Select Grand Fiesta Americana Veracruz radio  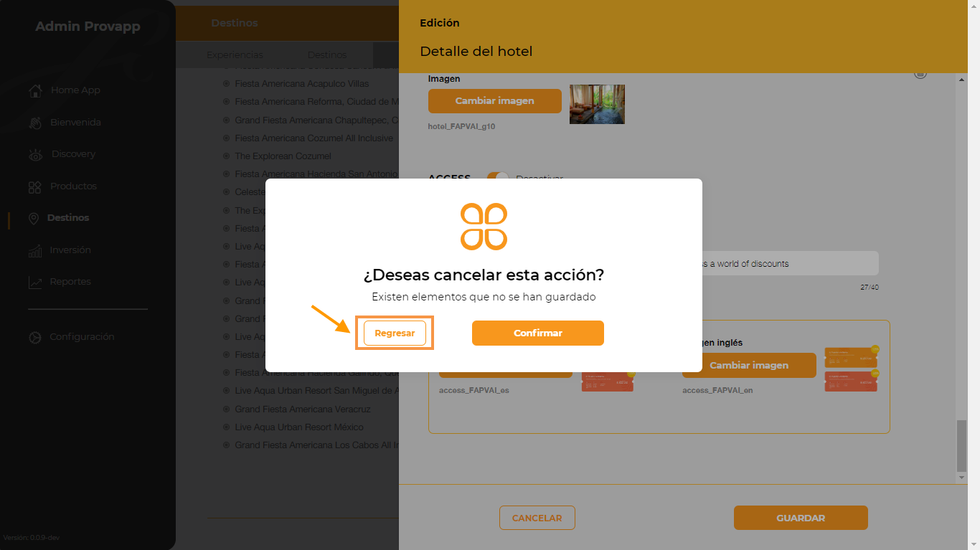pyautogui.click(x=226, y=409)
